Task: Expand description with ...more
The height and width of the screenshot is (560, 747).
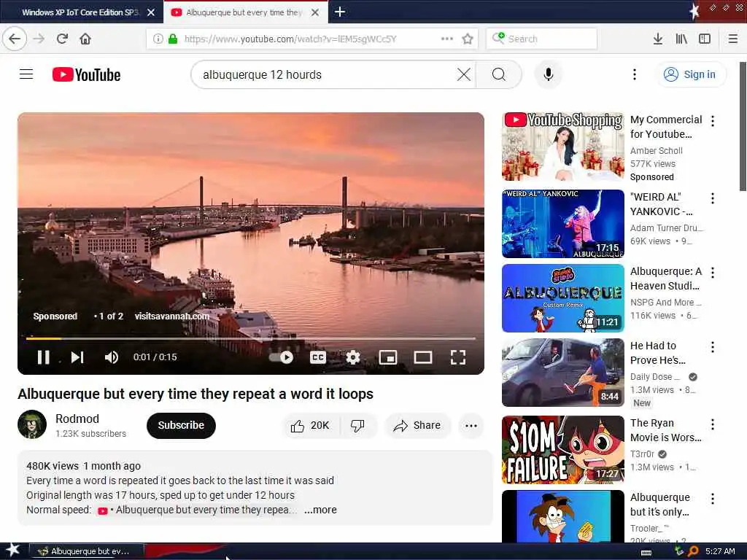Action: point(321,510)
